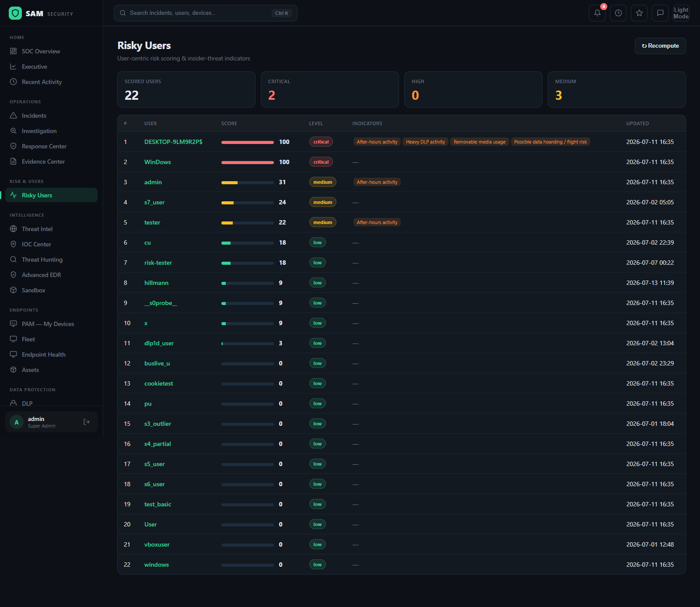
Task: Click the logout icon beside admin profile
Action: [87, 422]
